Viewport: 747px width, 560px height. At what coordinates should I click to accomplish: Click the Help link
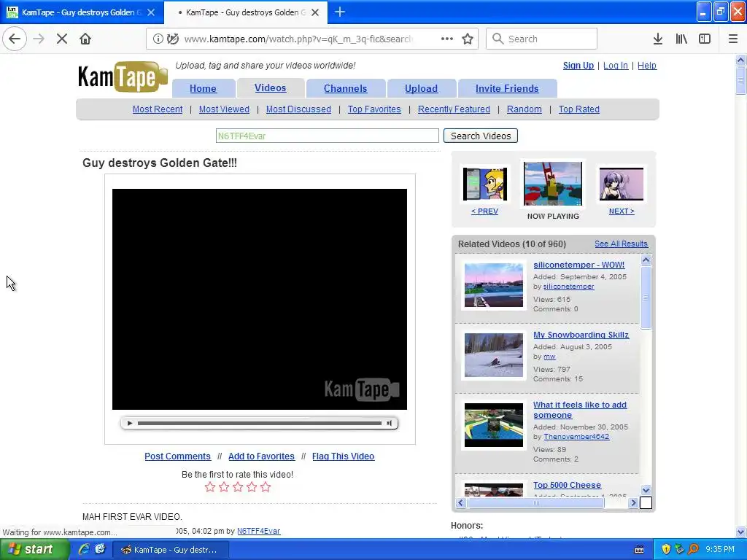pyautogui.click(x=646, y=65)
